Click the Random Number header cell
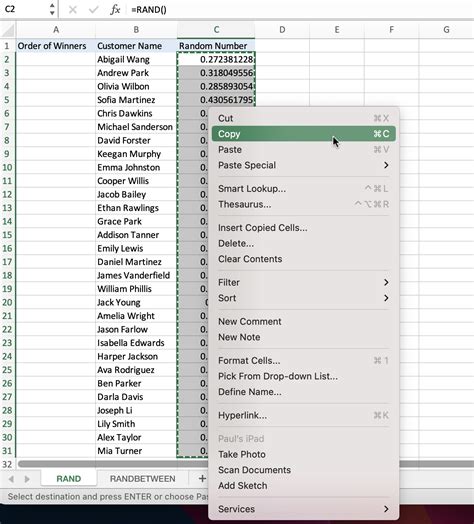 pyautogui.click(x=216, y=46)
